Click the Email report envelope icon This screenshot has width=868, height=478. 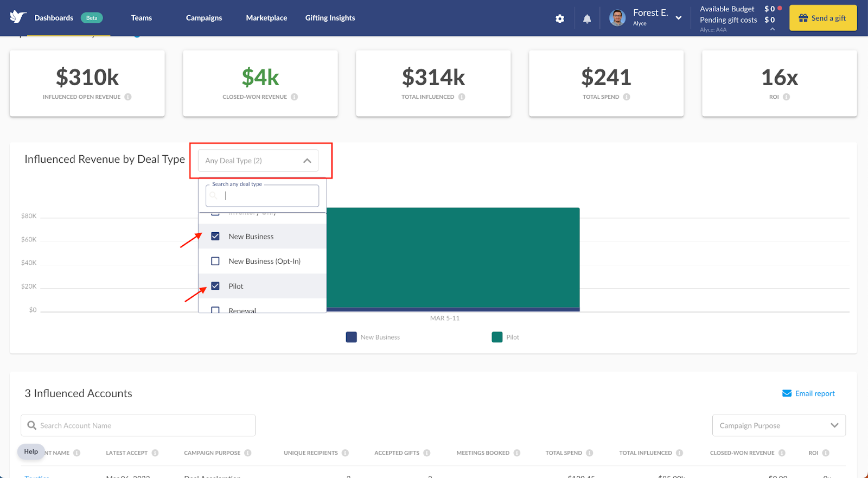coord(787,393)
